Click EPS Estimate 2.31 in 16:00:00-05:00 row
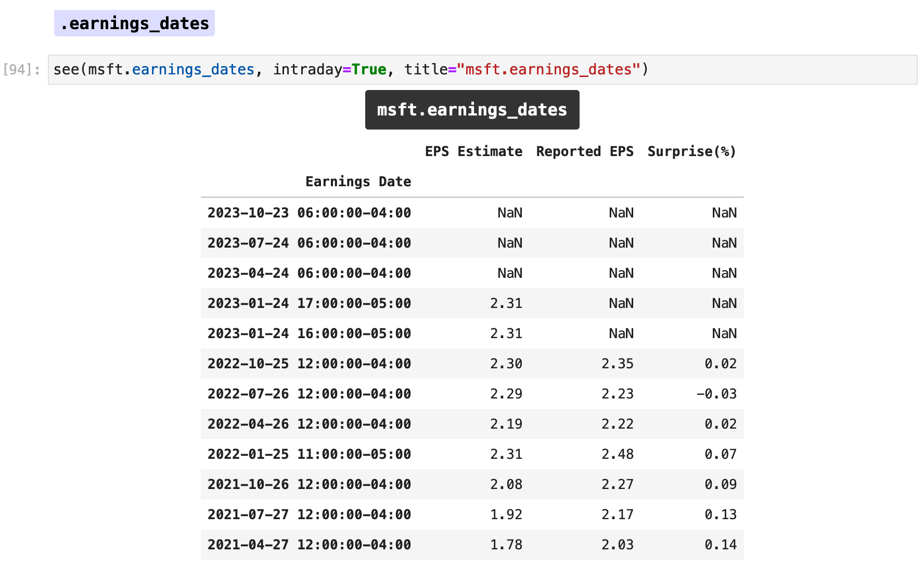The image size is (924, 566). coord(506,333)
